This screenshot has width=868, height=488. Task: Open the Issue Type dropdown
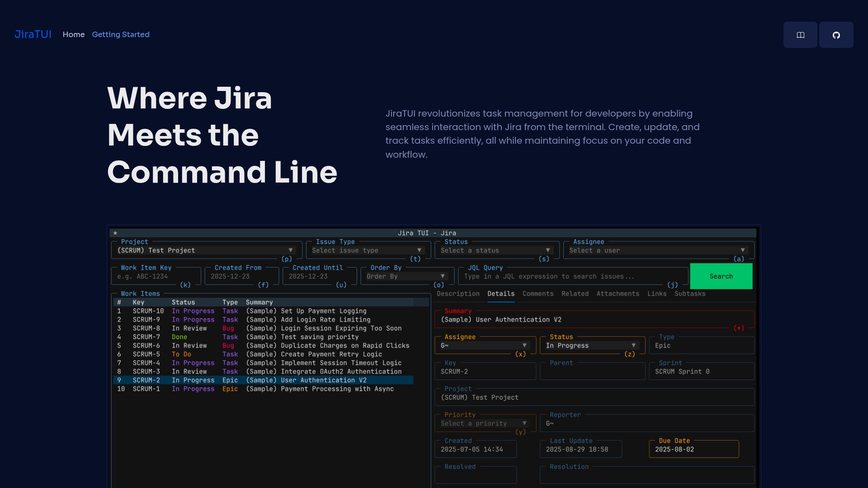(368, 250)
